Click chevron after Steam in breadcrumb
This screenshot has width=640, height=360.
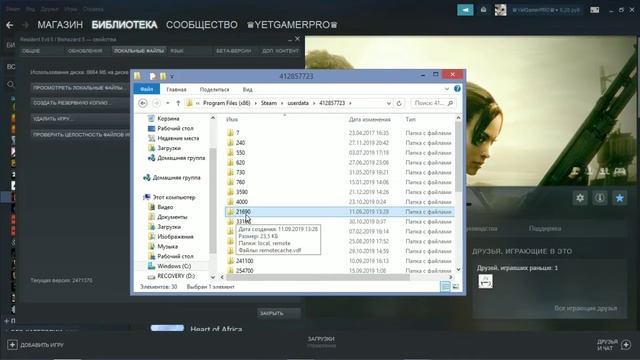click(x=282, y=103)
